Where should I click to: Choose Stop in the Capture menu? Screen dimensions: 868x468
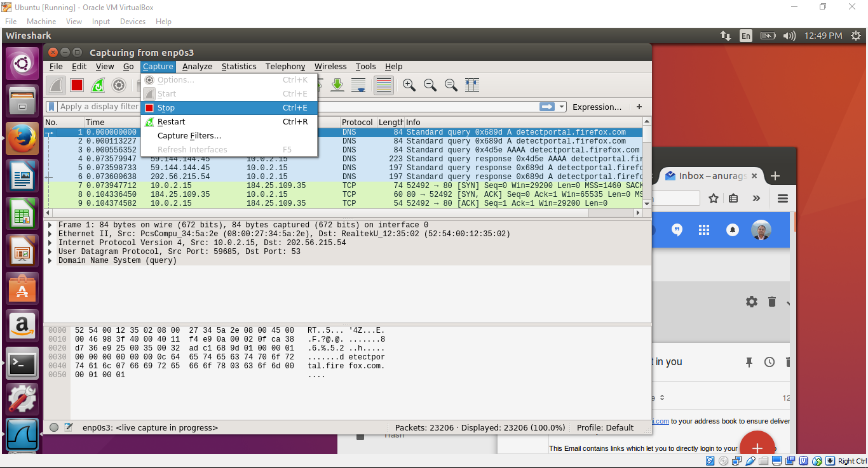click(x=229, y=108)
